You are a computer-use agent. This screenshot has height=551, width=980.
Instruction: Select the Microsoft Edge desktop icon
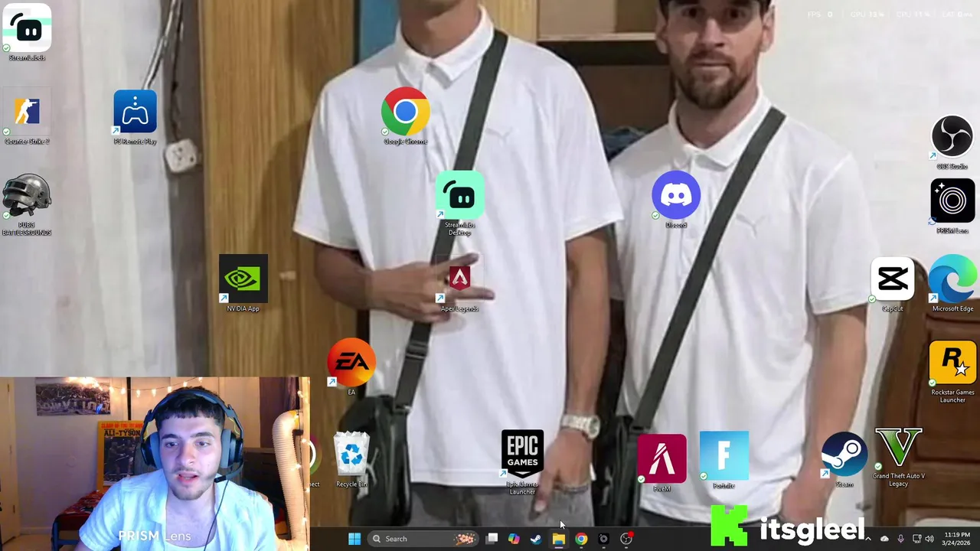[x=952, y=285]
